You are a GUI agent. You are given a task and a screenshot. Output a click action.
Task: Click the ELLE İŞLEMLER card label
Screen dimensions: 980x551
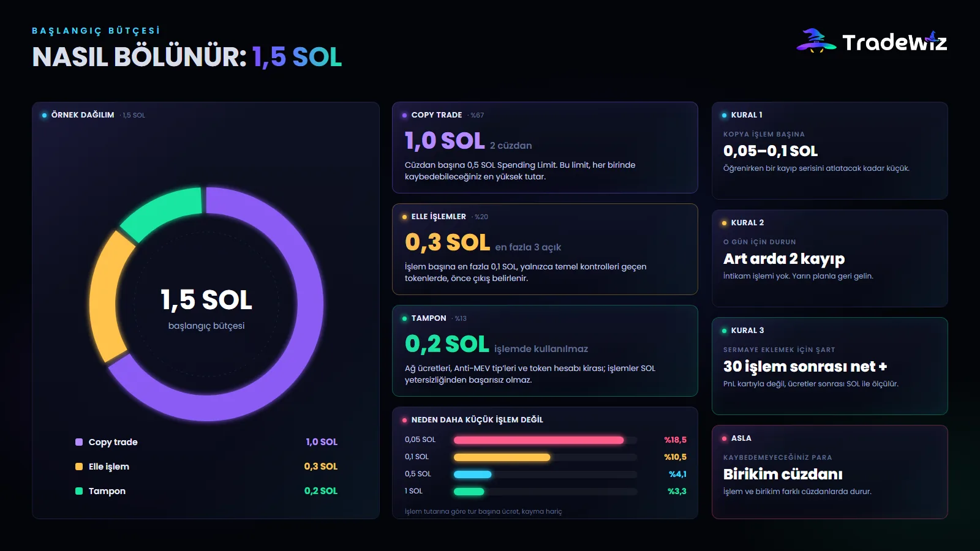439,217
